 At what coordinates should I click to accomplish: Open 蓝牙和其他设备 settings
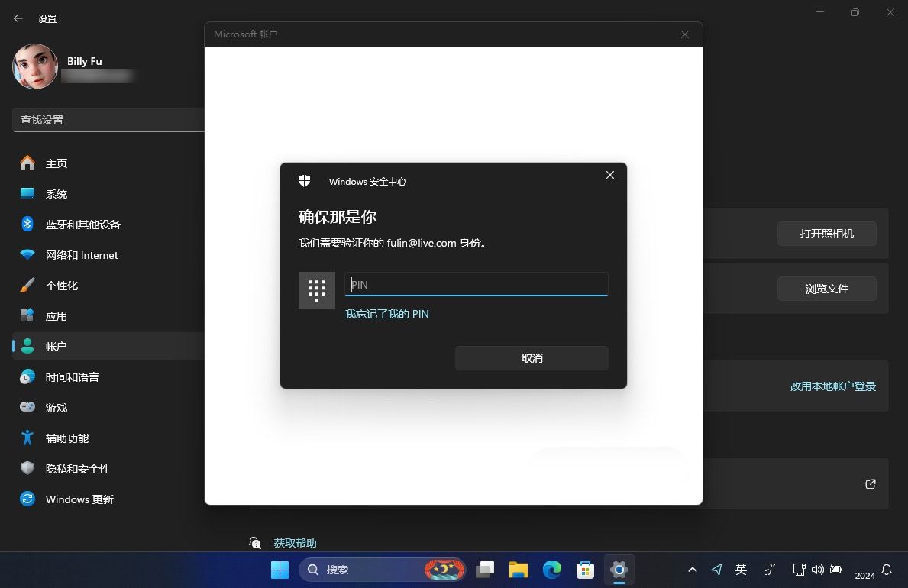coord(82,225)
